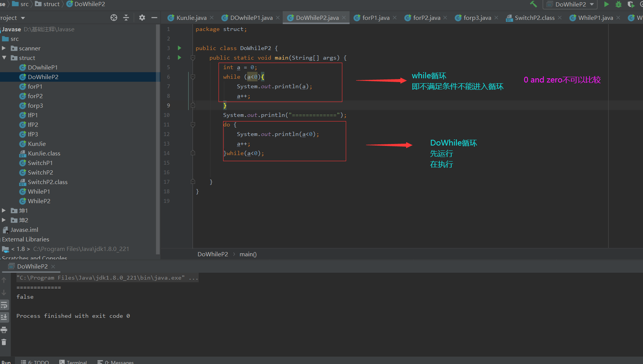Collapse all in the Project panel
Screen dimensions: 643x364
tap(126, 18)
